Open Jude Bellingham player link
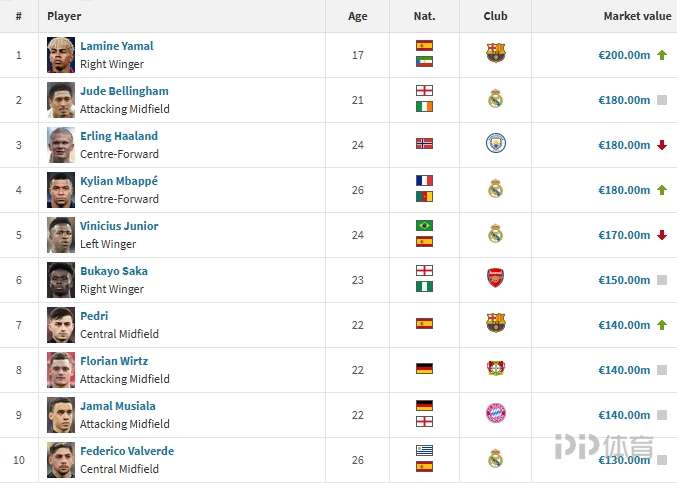677x483 pixels. [x=124, y=91]
